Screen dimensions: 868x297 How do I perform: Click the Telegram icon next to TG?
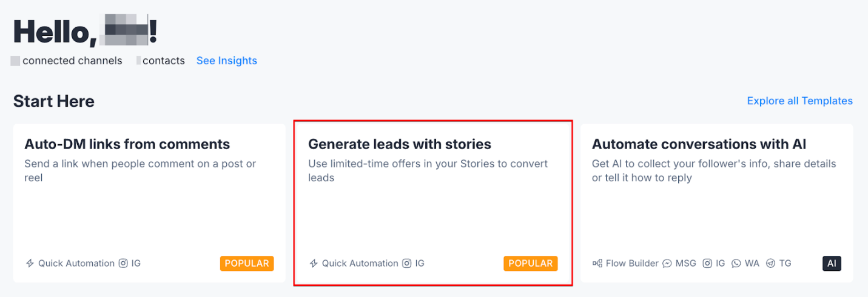(x=771, y=264)
